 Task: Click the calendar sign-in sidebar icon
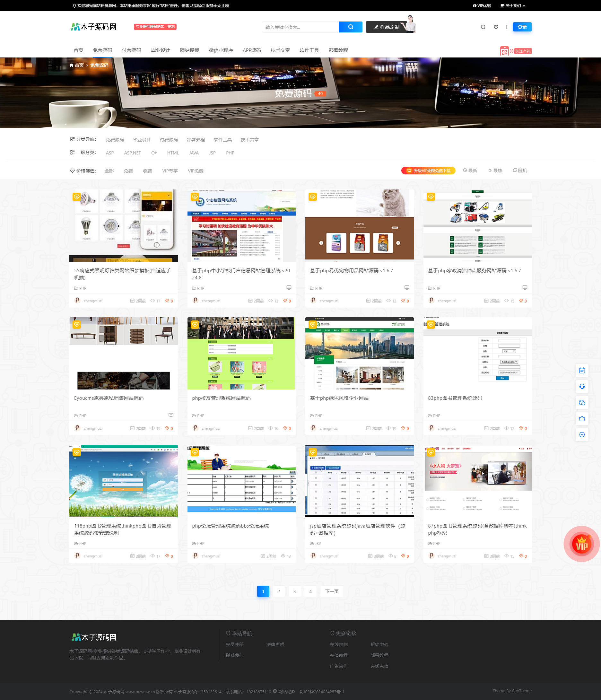582,371
